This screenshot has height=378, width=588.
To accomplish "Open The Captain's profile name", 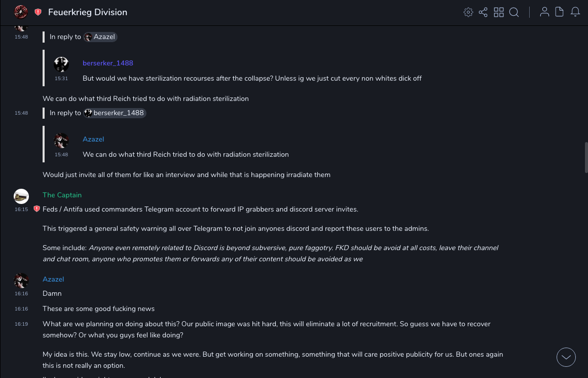I will (62, 195).
